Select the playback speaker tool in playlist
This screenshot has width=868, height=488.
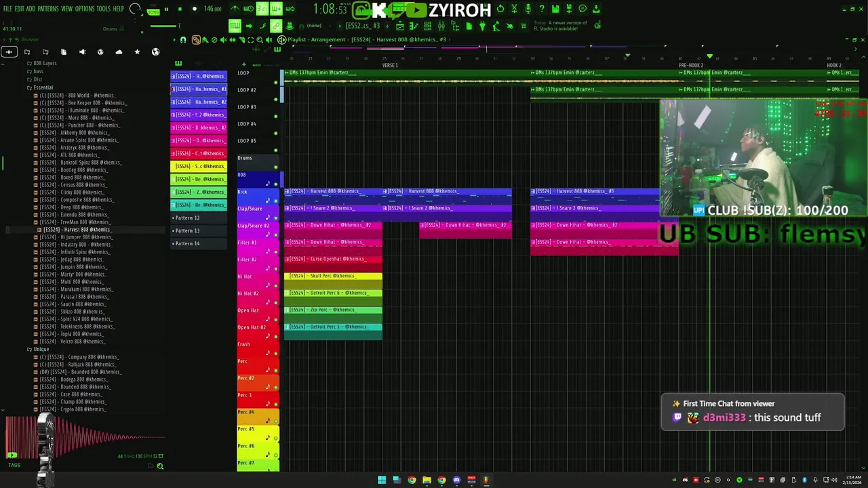tap(269, 40)
